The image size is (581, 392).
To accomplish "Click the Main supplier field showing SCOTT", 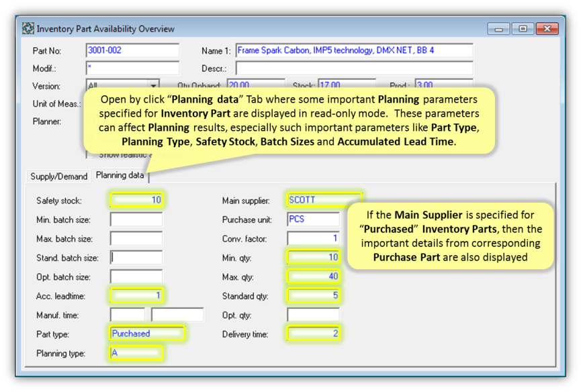I will point(324,200).
